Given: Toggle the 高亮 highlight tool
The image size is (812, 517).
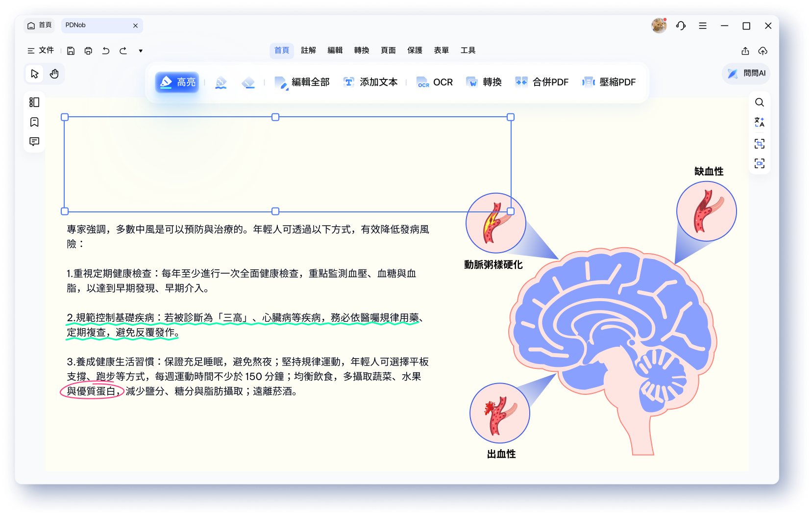Looking at the screenshot, I should (x=177, y=82).
